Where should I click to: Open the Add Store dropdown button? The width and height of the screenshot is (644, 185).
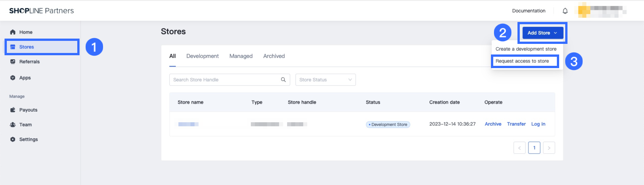pyautogui.click(x=542, y=33)
